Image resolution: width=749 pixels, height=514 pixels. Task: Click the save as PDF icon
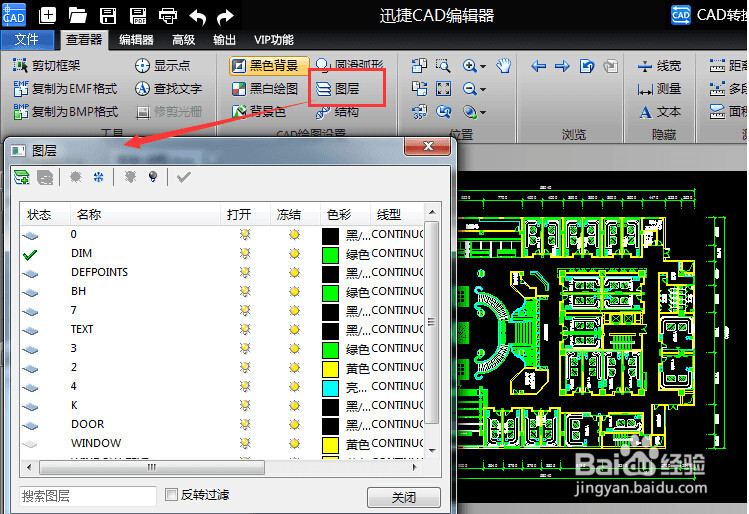click(x=138, y=16)
